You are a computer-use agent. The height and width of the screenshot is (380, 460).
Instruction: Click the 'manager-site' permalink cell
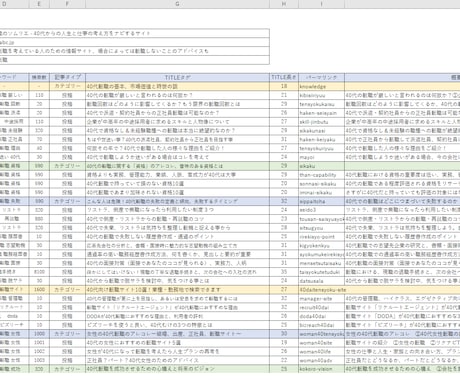[322, 298]
